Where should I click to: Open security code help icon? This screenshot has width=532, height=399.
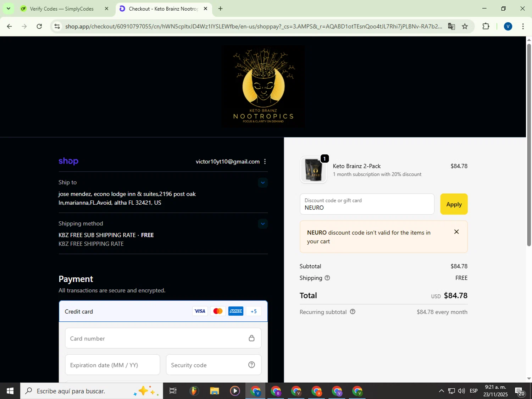[x=251, y=365]
